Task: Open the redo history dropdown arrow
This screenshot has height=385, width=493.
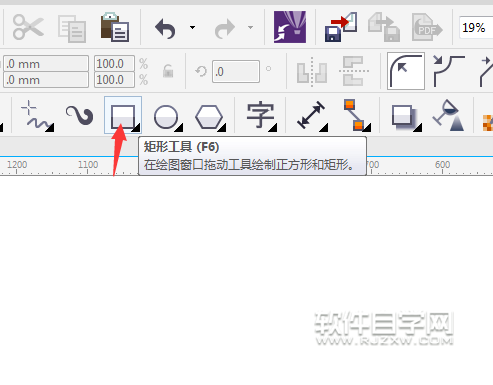Action: (250, 27)
